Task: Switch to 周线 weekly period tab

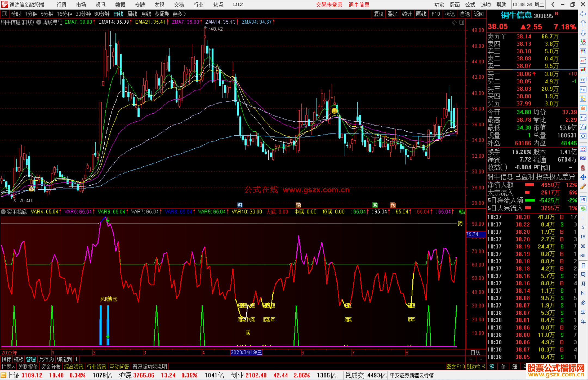Action: 132,14
